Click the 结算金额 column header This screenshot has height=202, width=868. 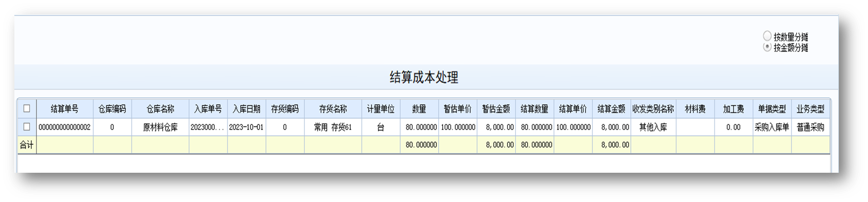pos(612,109)
